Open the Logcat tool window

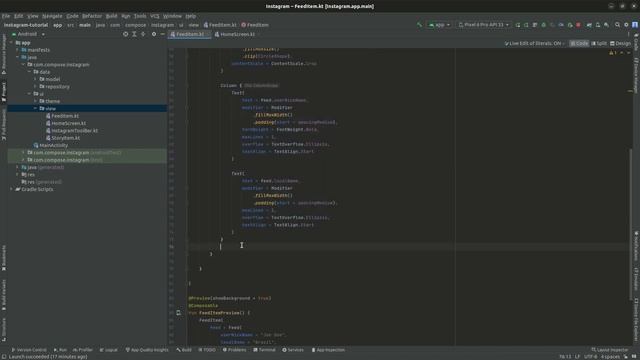pos(109,350)
